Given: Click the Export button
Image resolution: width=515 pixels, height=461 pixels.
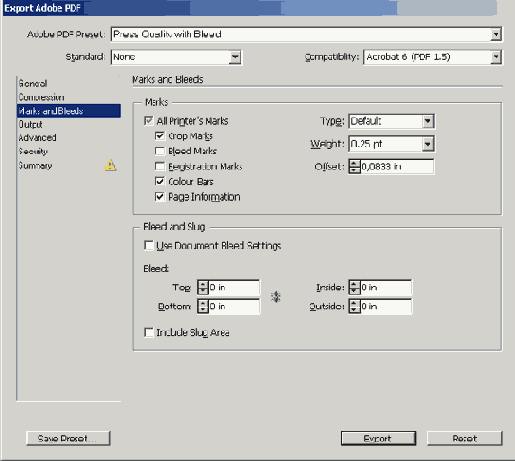Looking at the screenshot, I should click(x=378, y=438).
